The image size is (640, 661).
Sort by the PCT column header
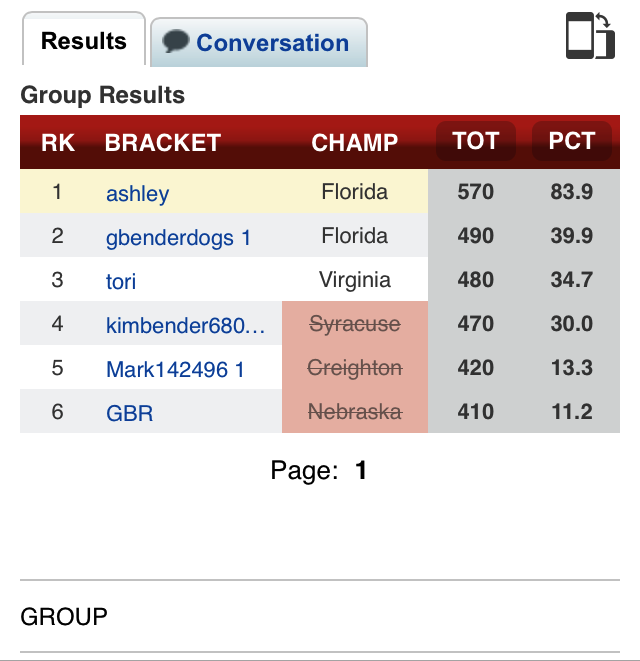(x=571, y=141)
